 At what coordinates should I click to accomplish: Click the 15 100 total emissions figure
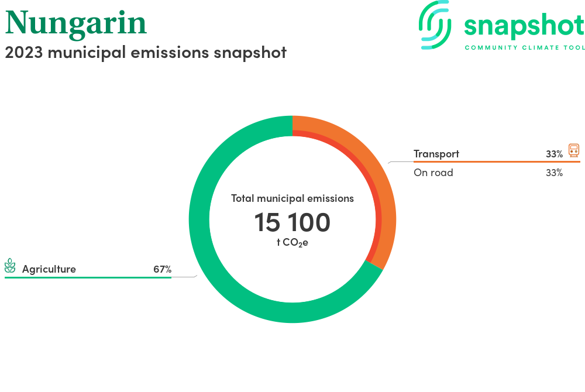coord(292,223)
